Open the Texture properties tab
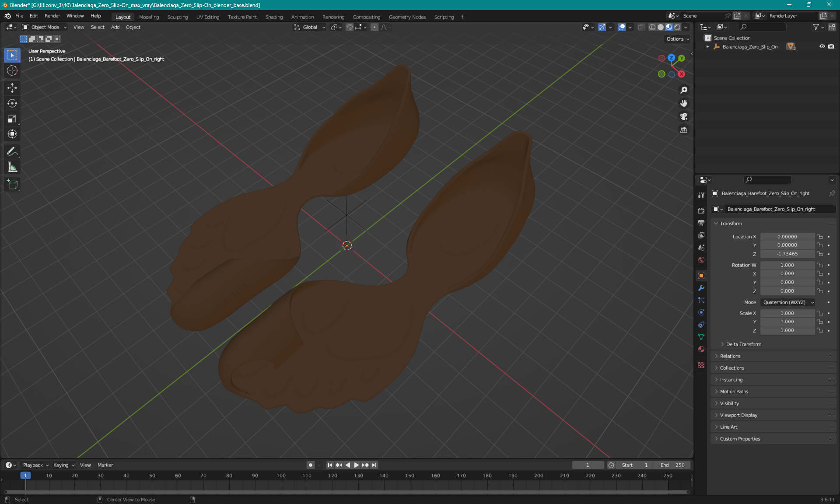 (701, 364)
